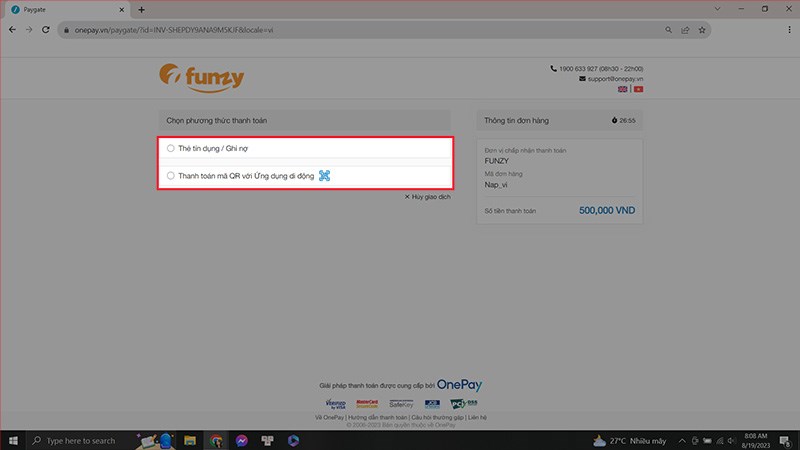The height and width of the screenshot is (450, 800).
Task: Bookmark the page with the star icon
Action: tap(702, 30)
